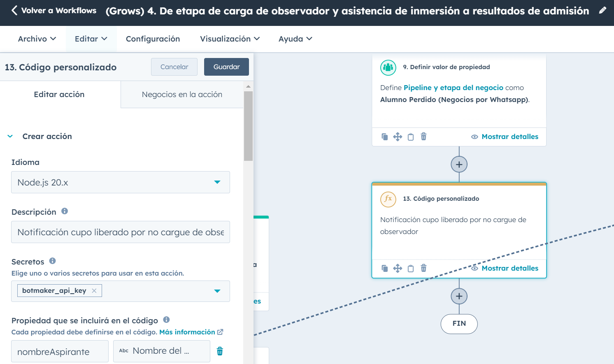Copy action 13 Código personalizado
This screenshot has height=364, width=614.
point(384,268)
